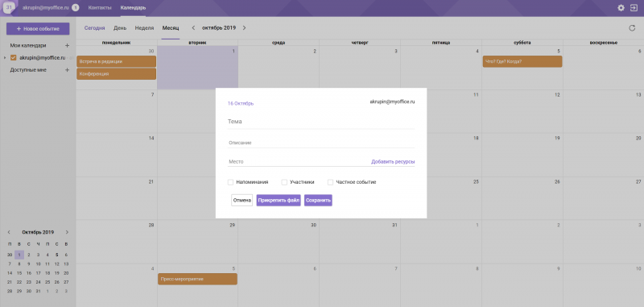The height and width of the screenshot is (307, 644).
Task: Click the 'Тема' input field
Action: click(321, 122)
